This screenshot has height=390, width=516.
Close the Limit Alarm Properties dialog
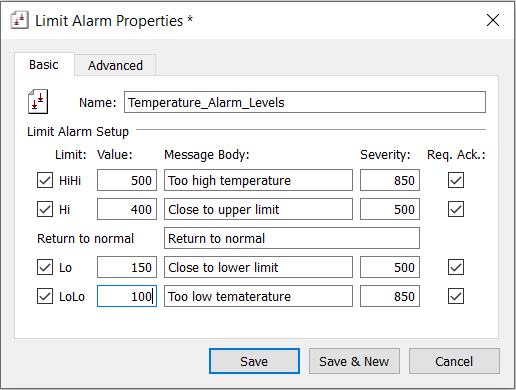point(493,20)
